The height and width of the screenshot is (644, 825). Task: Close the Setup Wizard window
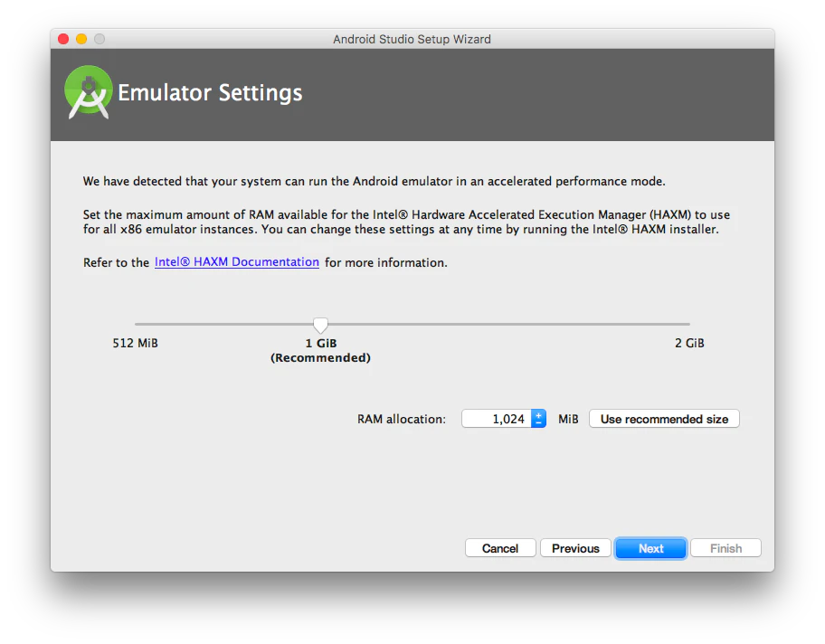pos(63,39)
